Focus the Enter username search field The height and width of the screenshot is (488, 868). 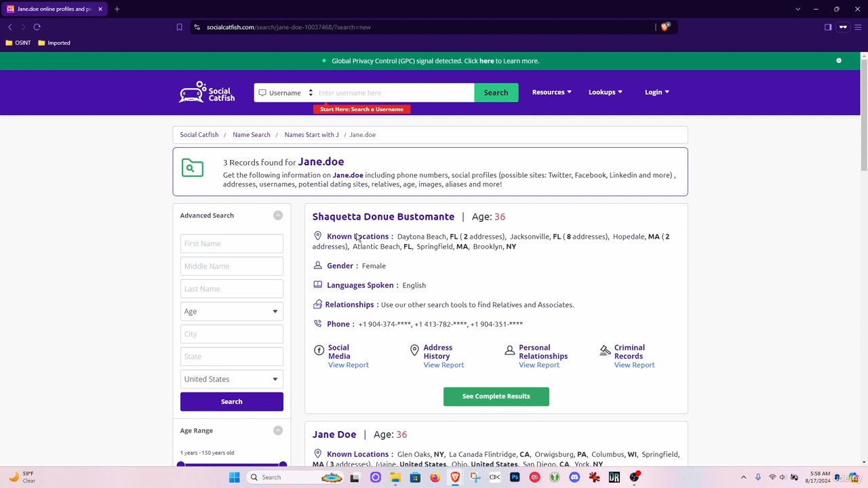tap(395, 93)
